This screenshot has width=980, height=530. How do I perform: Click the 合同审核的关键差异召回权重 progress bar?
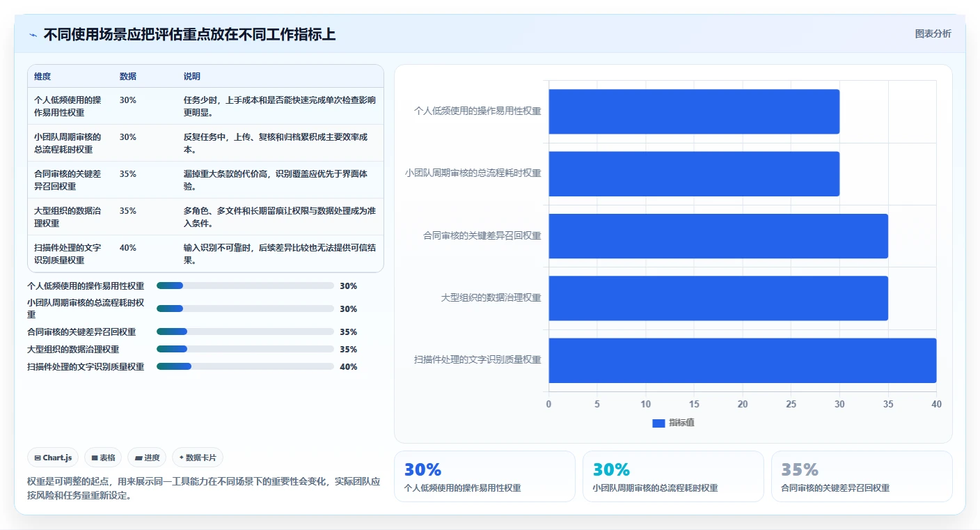pos(246,332)
